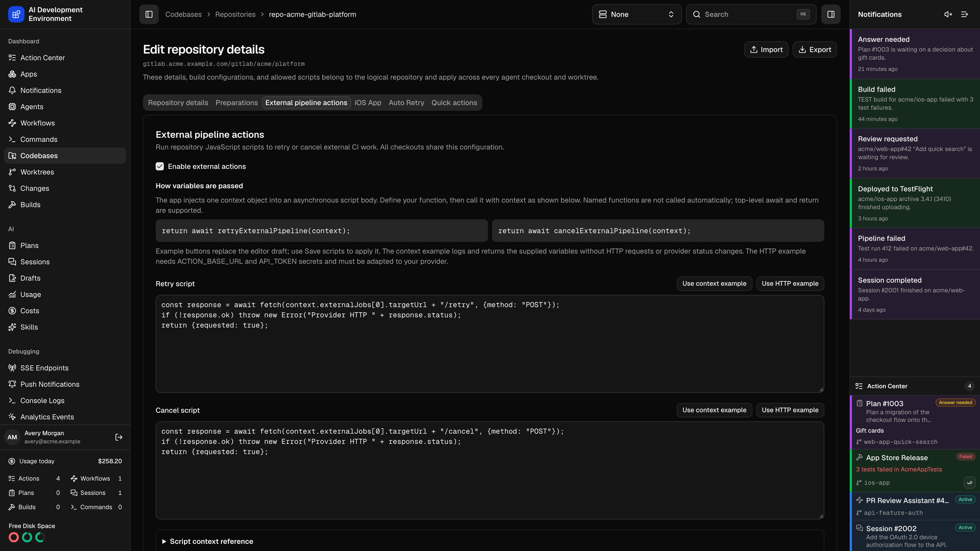The height and width of the screenshot is (551, 980).
Task: Mute notifications with the speaker icon
Action: [x=948, y=15]
